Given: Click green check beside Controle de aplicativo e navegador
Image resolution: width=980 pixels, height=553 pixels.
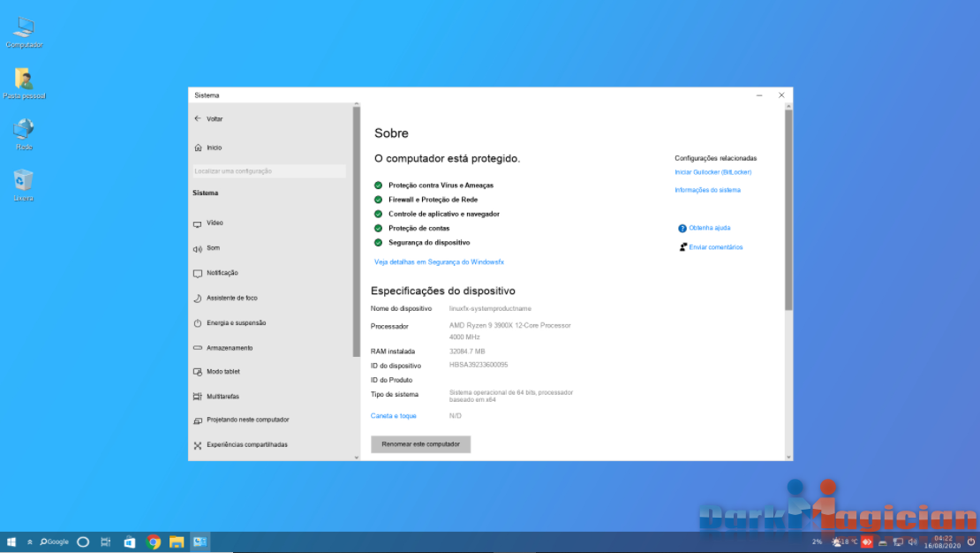Looking at the screenshot, I should (x=378, y=214).
